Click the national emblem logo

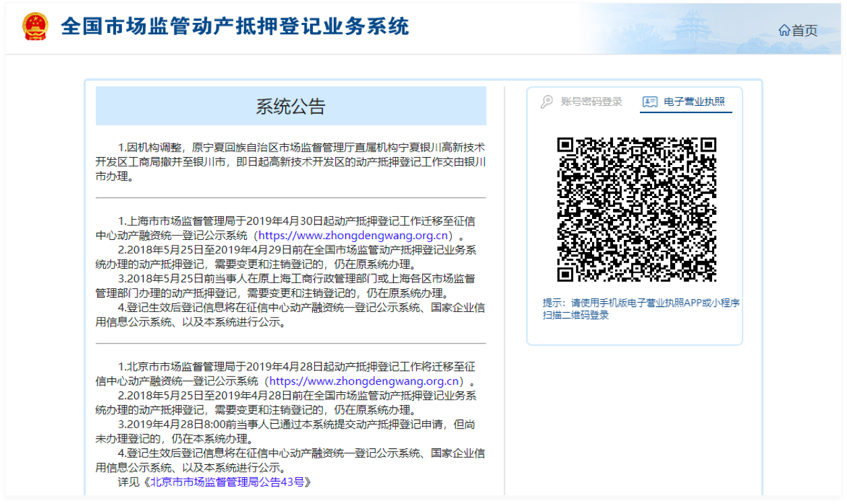[x=35, y=27]
